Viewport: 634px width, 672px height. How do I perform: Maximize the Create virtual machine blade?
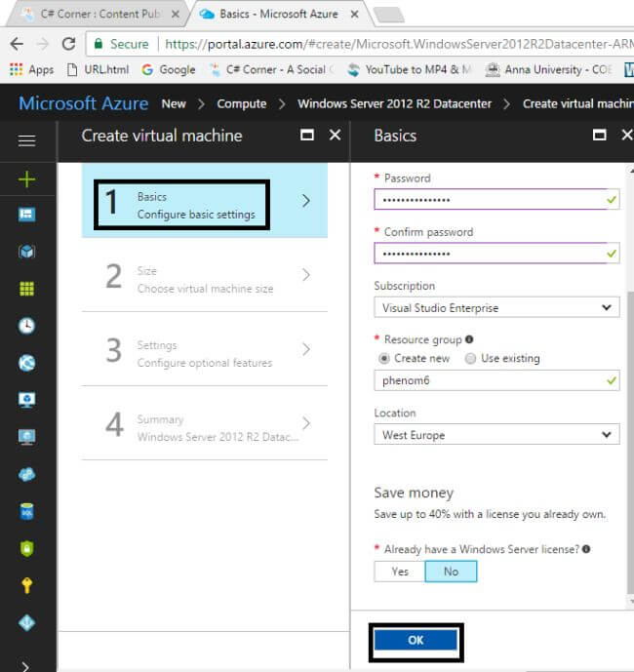307,136
